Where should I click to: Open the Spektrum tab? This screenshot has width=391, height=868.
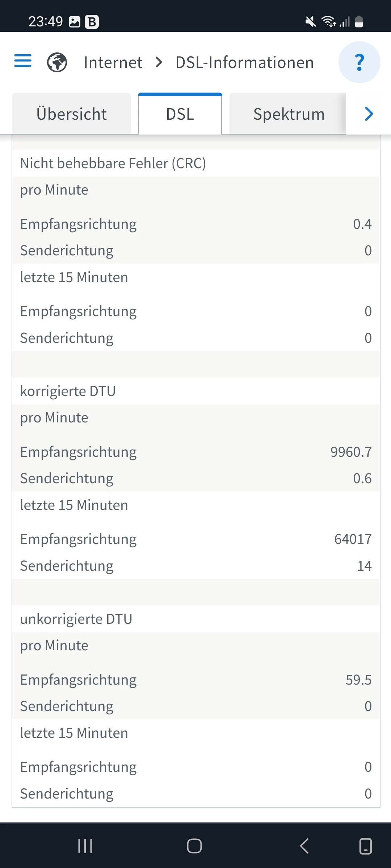pyautogui.click(x=289, y=114)
